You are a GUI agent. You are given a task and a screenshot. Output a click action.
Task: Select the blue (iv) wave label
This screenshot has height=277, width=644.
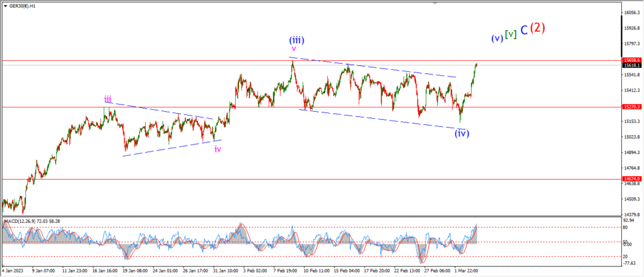pos(462,133)
